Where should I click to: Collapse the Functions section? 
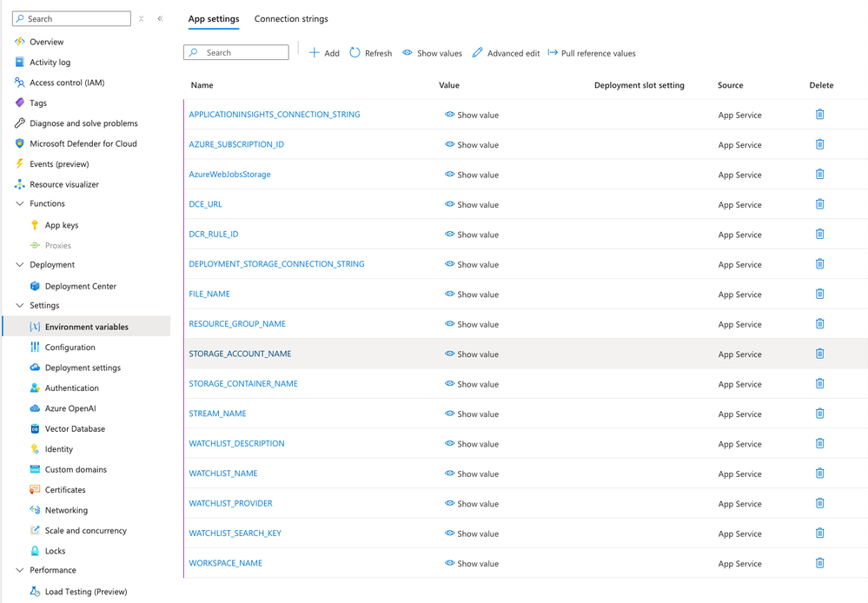(x=19, y=204)
